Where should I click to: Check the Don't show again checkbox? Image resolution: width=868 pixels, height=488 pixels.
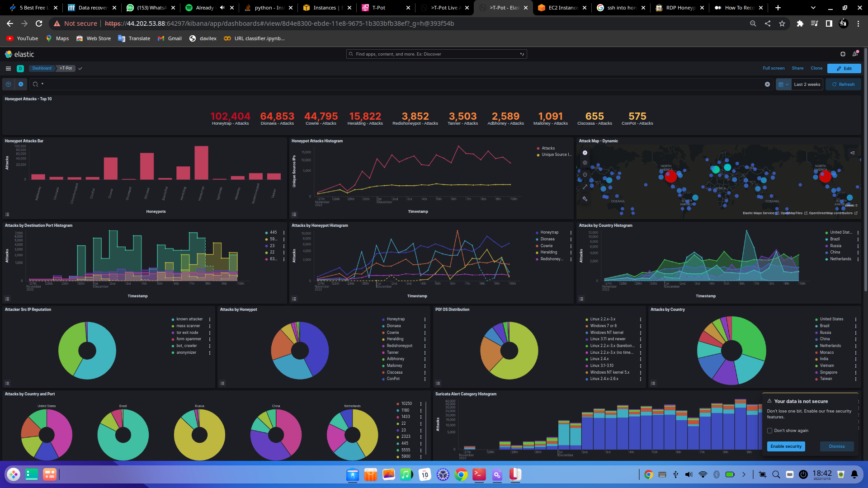770,431
